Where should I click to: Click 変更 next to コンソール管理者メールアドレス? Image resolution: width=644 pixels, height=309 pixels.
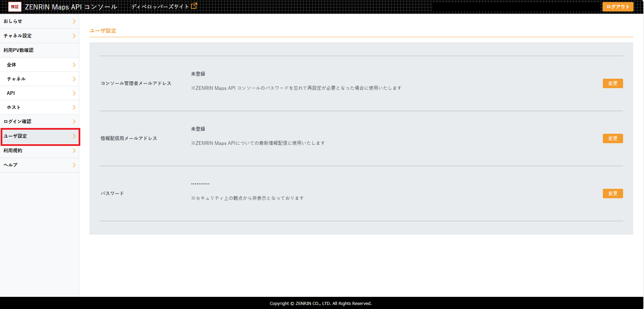click(613, 83)
